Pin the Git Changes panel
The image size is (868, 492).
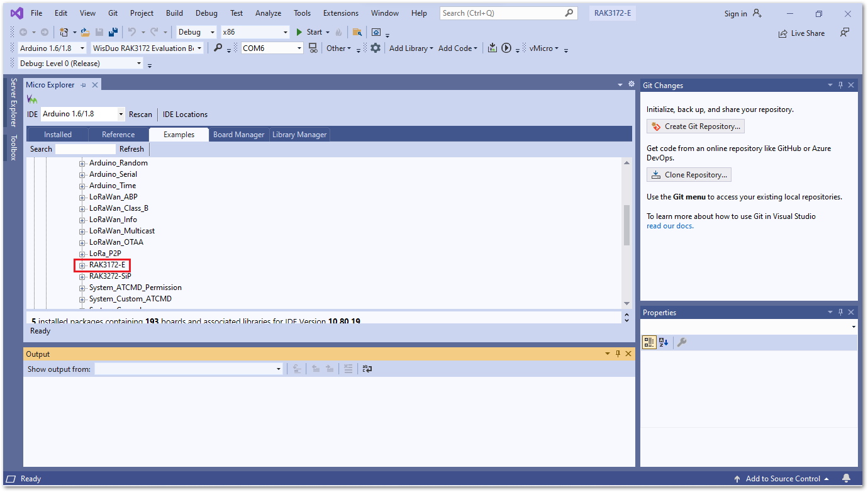[x=841, y=85]
